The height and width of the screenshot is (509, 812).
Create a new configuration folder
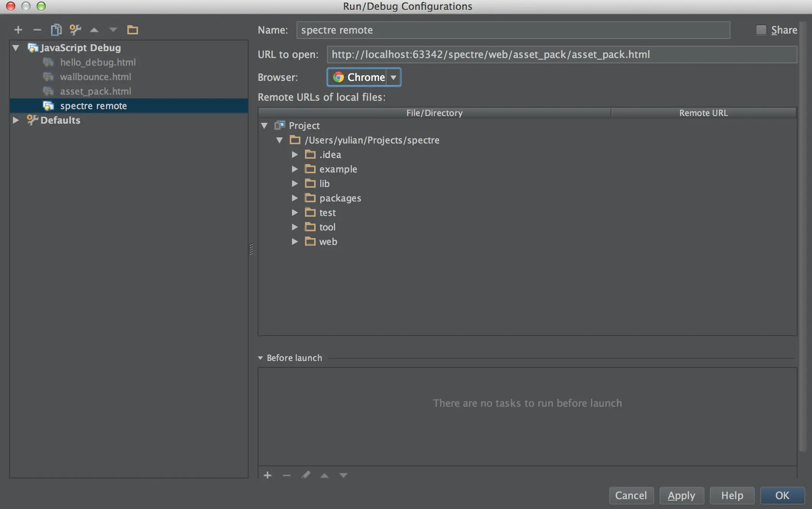(133, 30)
